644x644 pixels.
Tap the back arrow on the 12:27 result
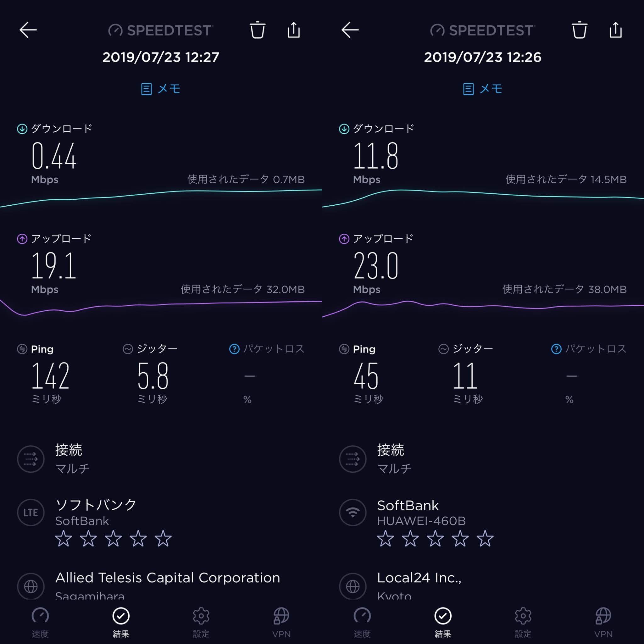[x=28, y=30]
